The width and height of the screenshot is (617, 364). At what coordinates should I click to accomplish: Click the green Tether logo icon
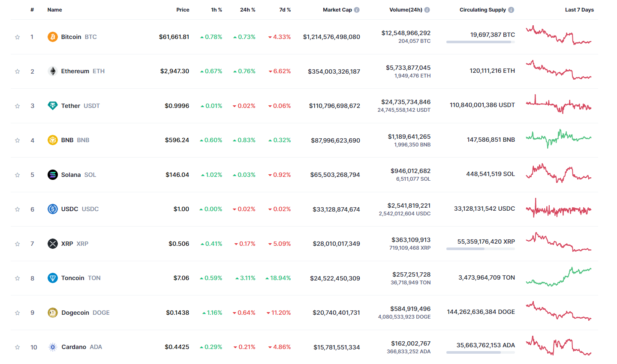pos(52,106)
